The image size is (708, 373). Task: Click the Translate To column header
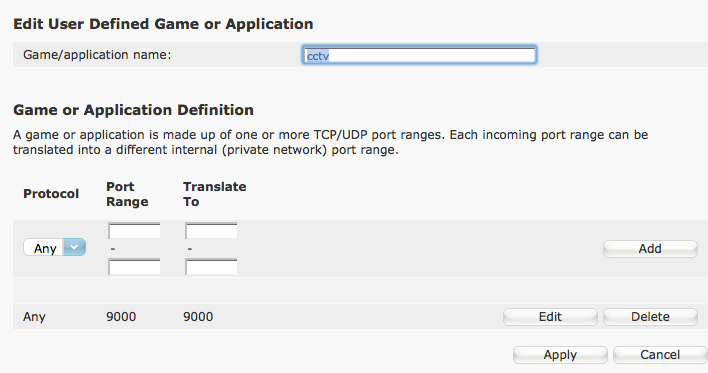tap(214, 194)
